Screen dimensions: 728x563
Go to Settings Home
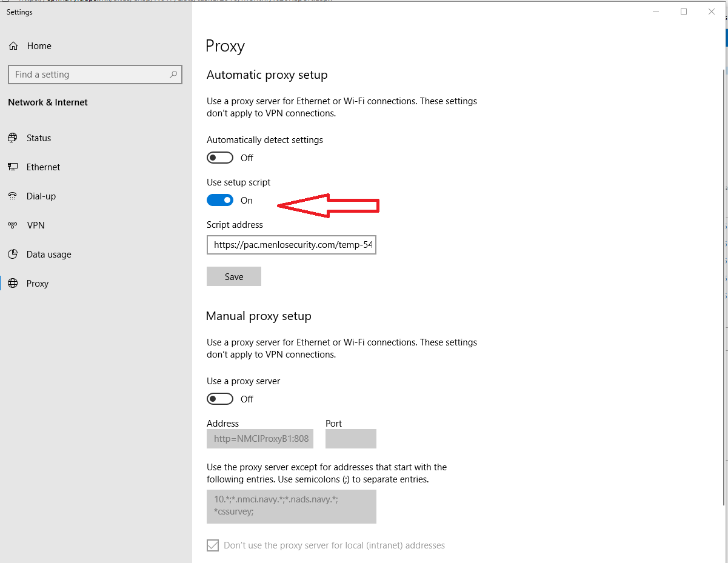coord(39,46)
